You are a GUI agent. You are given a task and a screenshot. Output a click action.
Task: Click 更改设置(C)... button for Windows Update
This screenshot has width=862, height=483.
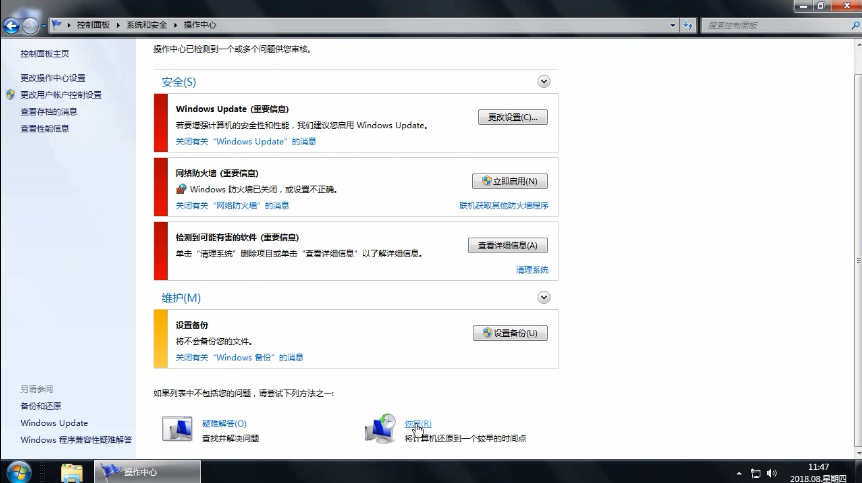tap(512, 117)
